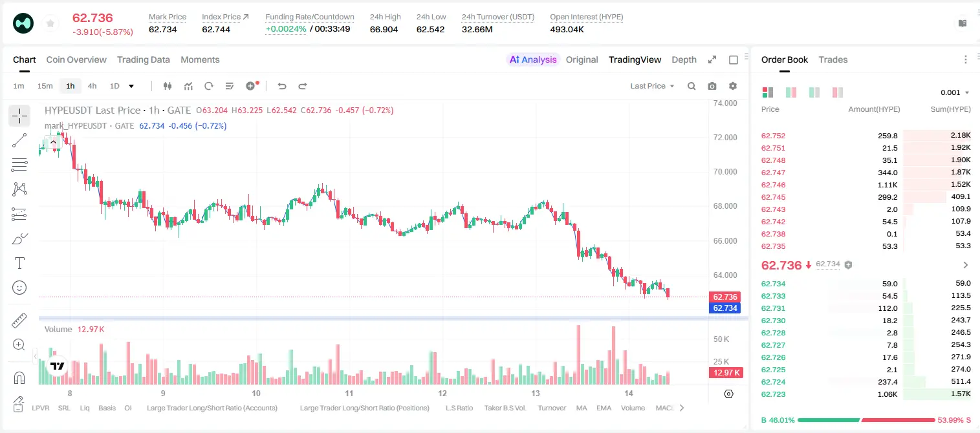Select the ruler measure tool

19,320
